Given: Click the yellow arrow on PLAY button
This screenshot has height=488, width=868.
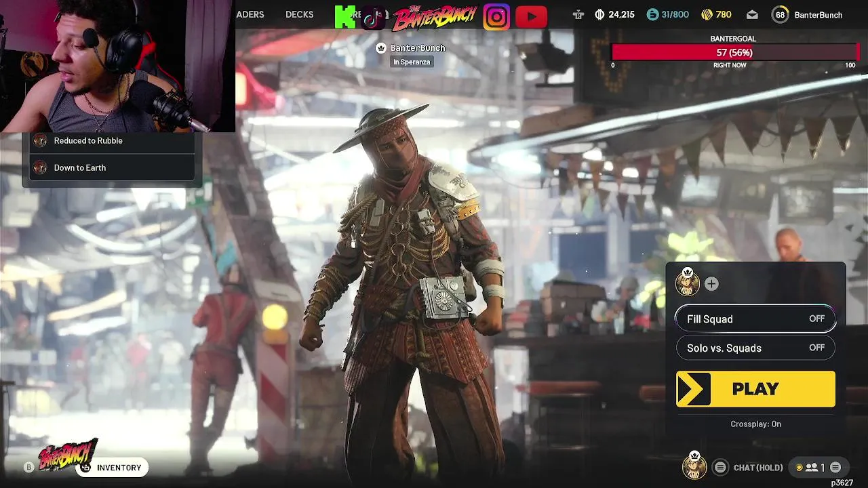Looking at the screenshot, I should tap(694, 389).
